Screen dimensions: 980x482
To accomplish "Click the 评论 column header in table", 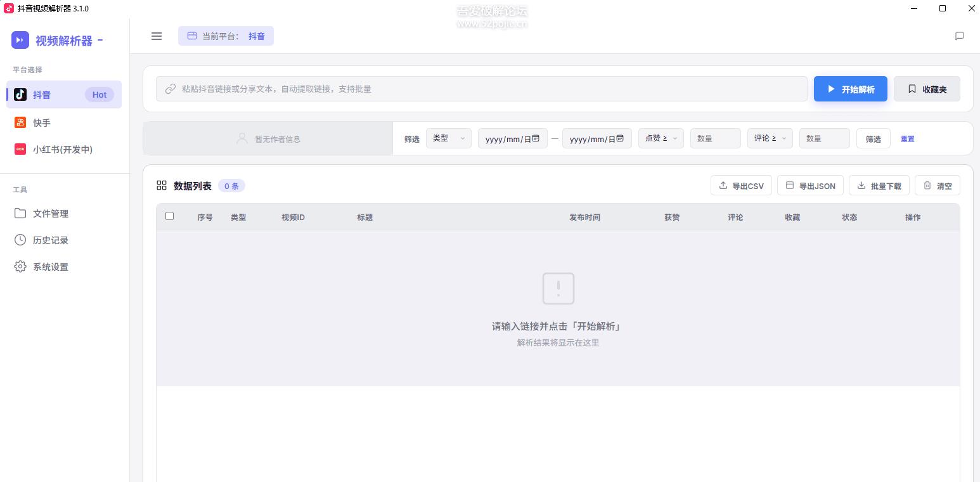I will point(735,217).
